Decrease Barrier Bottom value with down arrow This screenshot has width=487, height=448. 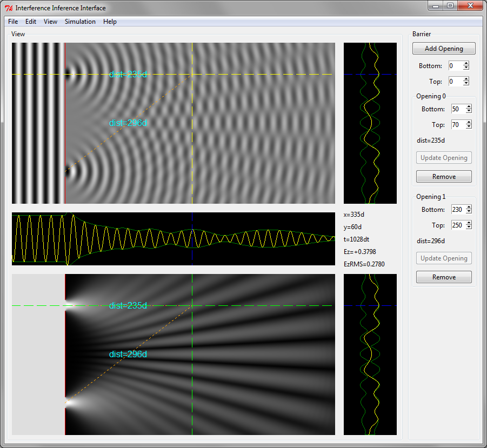tap(466, 68)
